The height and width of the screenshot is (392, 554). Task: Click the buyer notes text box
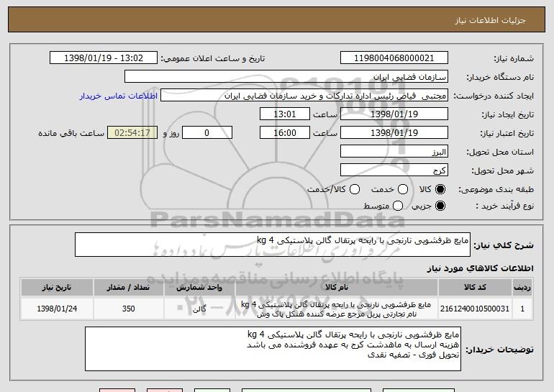click(x=273, y=349)
